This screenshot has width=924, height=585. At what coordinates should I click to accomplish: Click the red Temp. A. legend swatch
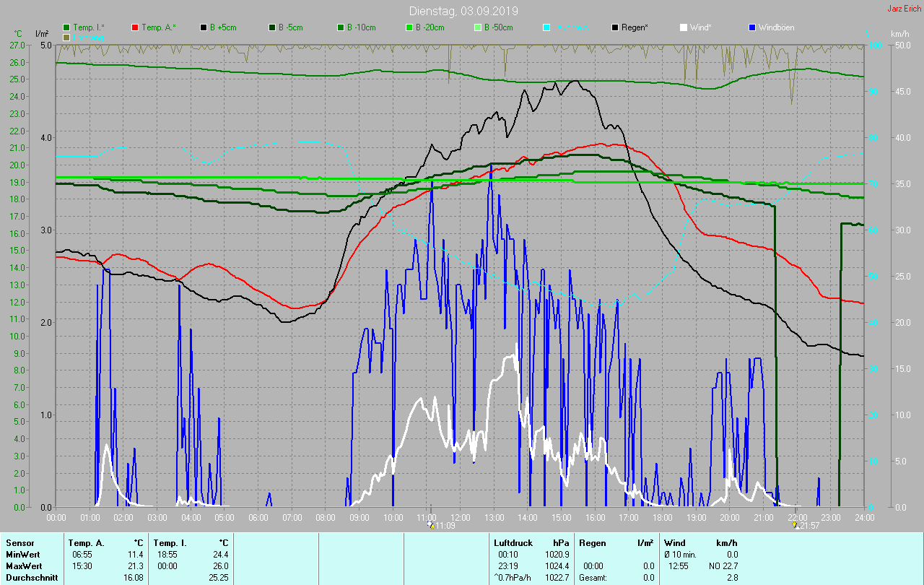(135, 27)
